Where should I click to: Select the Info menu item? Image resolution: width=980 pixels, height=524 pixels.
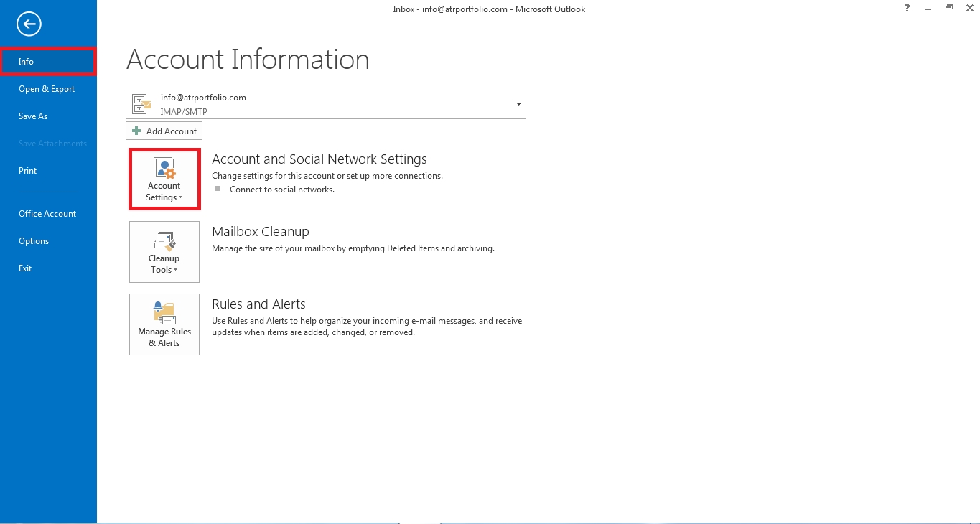[x=27, y=62]
